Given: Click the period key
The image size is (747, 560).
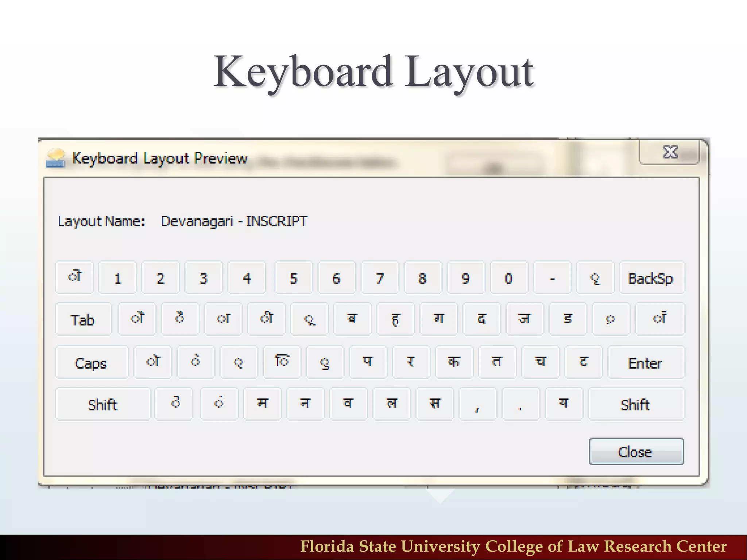Looking at the screenshot, I should coord(520,404).
